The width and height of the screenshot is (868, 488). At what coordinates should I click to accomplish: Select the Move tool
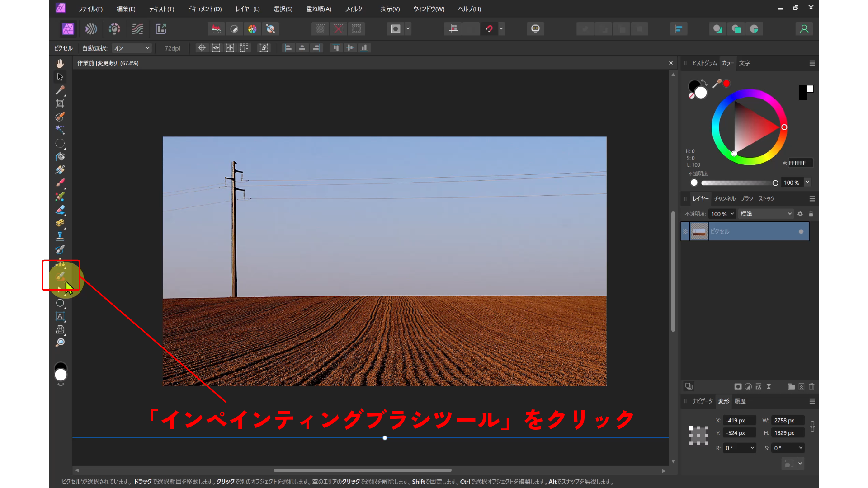[x=60, y=77]
